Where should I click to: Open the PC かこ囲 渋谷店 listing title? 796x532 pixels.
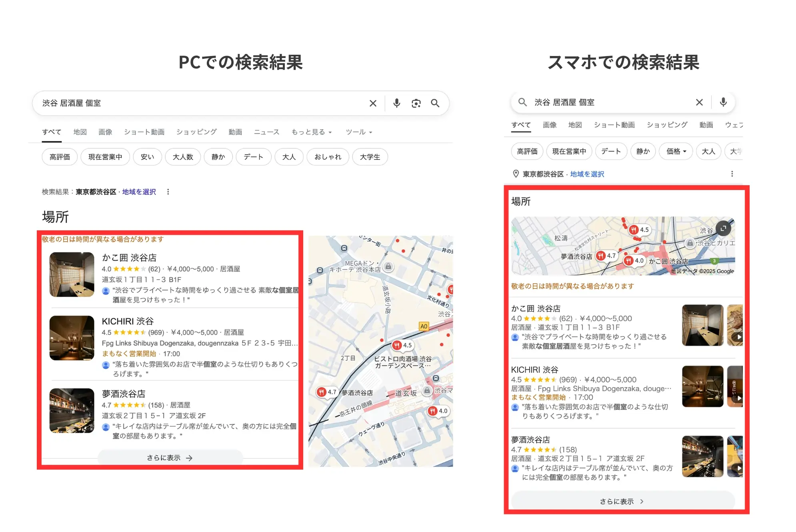129,258
